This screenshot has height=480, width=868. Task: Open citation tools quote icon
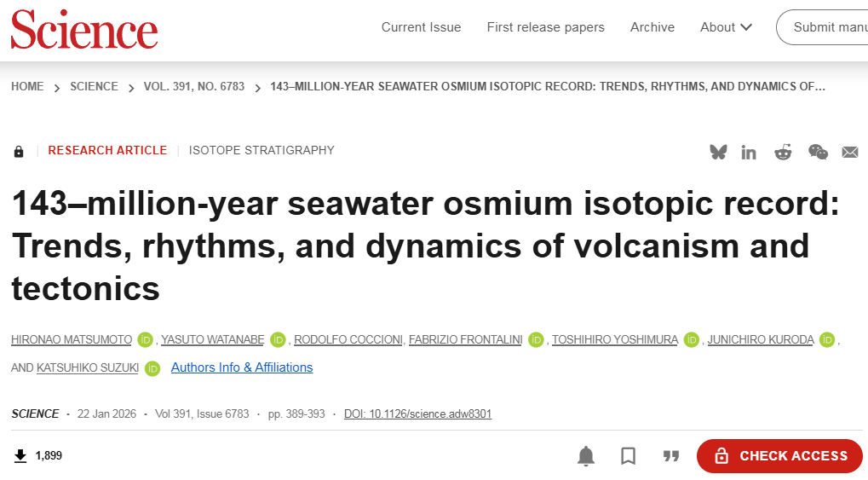(x=671, y=456)
